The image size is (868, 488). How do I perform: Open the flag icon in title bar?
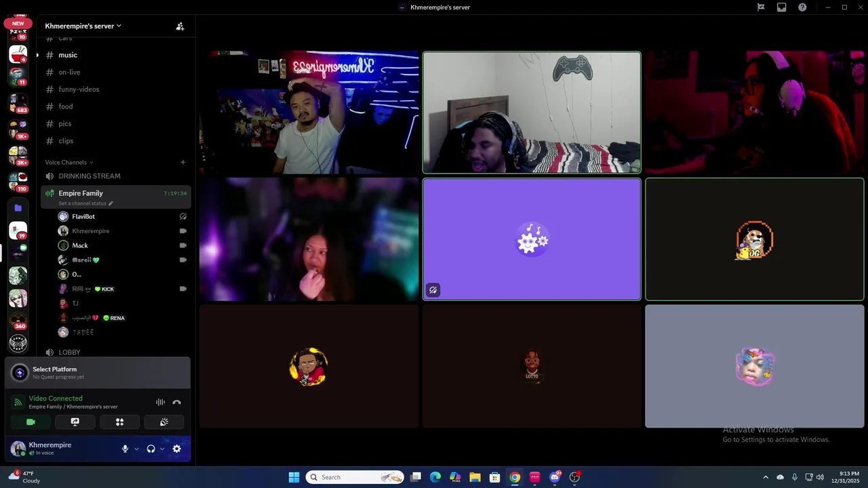click(x=761, y=7)
